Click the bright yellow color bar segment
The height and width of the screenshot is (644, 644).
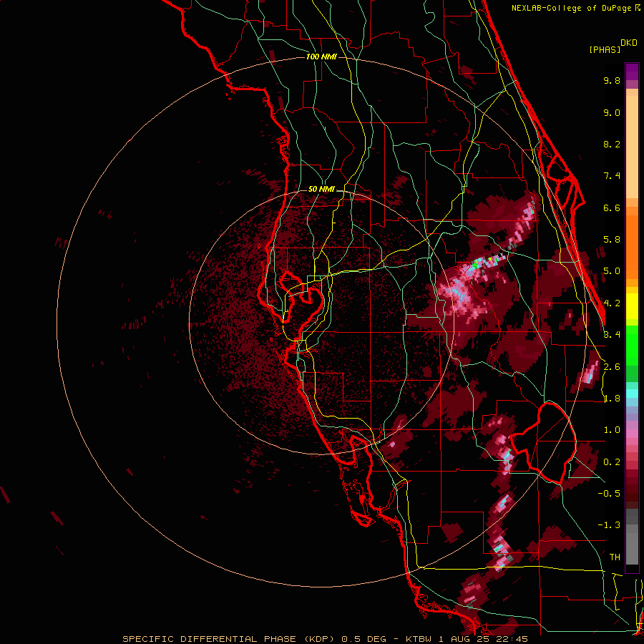[632, 306]
